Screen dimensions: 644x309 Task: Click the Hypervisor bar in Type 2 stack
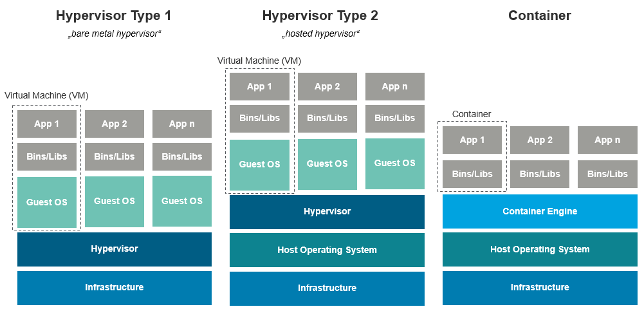[327, 212]
